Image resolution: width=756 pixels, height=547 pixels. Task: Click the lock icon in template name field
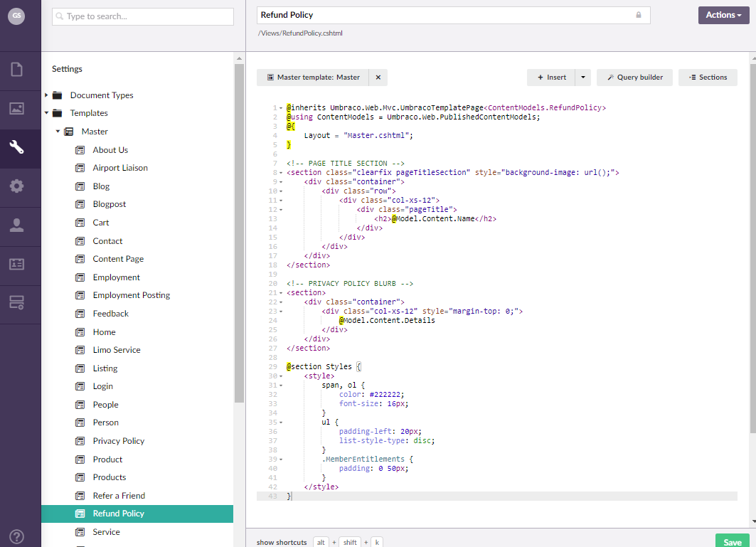[x=639, y=15]
